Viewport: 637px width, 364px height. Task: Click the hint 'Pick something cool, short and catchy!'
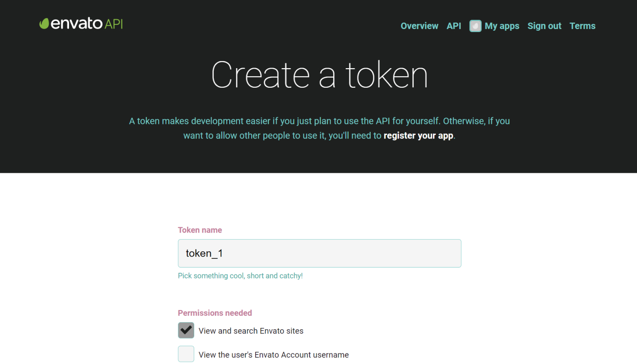pyautogui.click(x=240, y=276)
